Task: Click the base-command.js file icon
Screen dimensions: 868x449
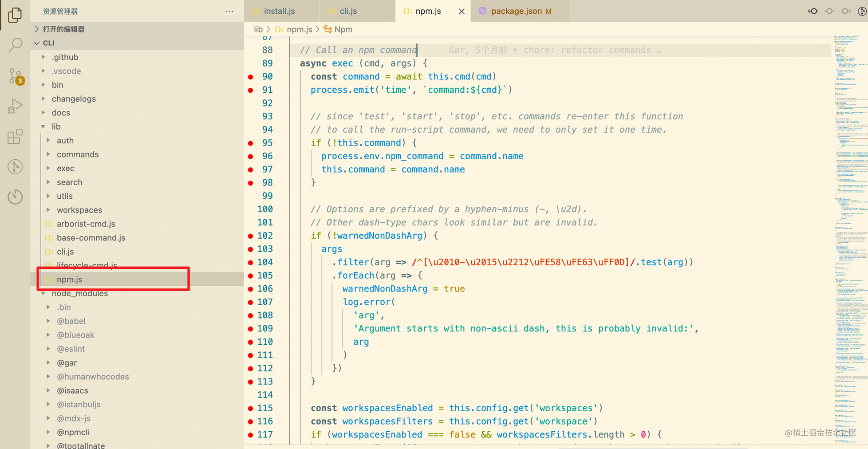Action: pos(49,238)
